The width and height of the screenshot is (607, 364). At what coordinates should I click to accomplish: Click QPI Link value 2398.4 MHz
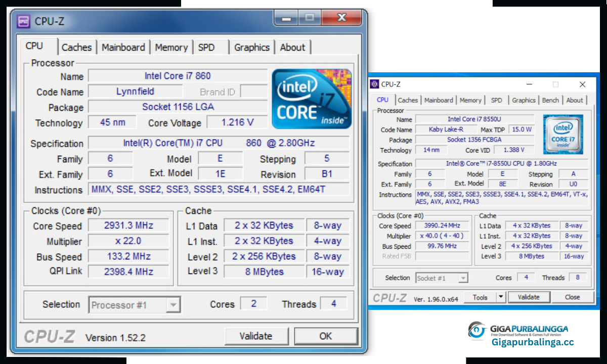pyautogui.click(x=129, y=271)
